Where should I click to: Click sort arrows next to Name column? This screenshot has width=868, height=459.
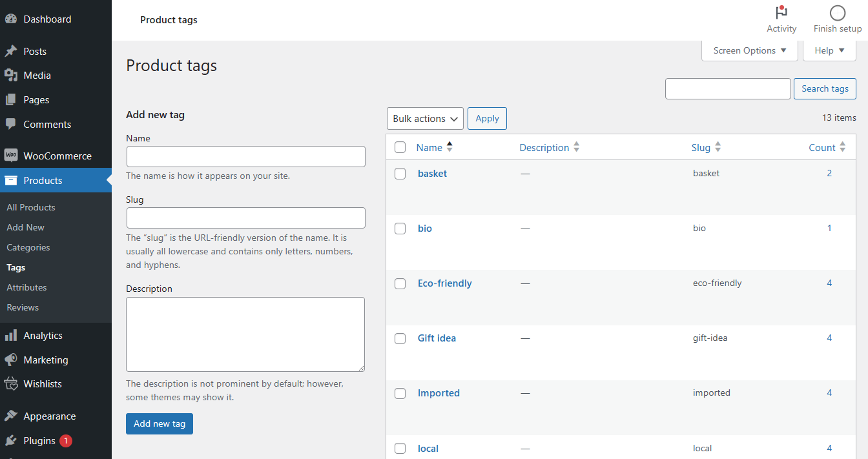tap(449, 147)
